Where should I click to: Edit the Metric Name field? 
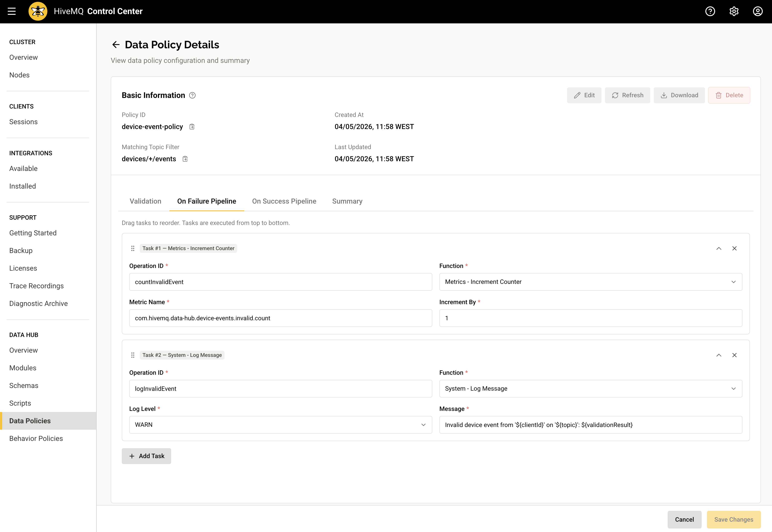pyautogui.click(x=280, y=318)
